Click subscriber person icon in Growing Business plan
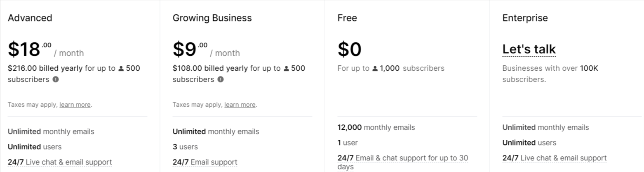 pos(286,69)
